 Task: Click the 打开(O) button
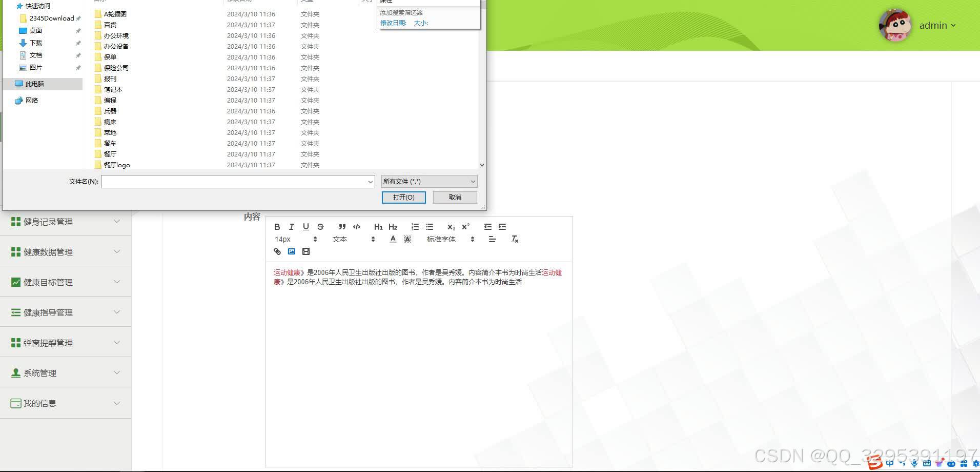click(x=403, y=198)
